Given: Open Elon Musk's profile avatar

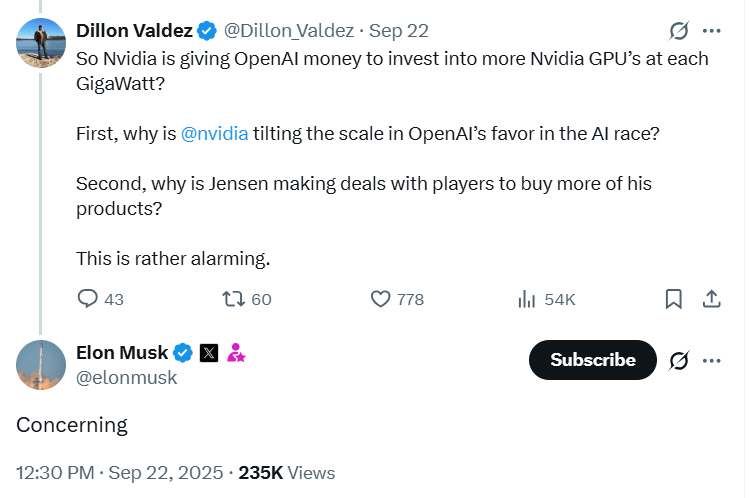Looking at the screenshot, I should [x=41, y=365].
